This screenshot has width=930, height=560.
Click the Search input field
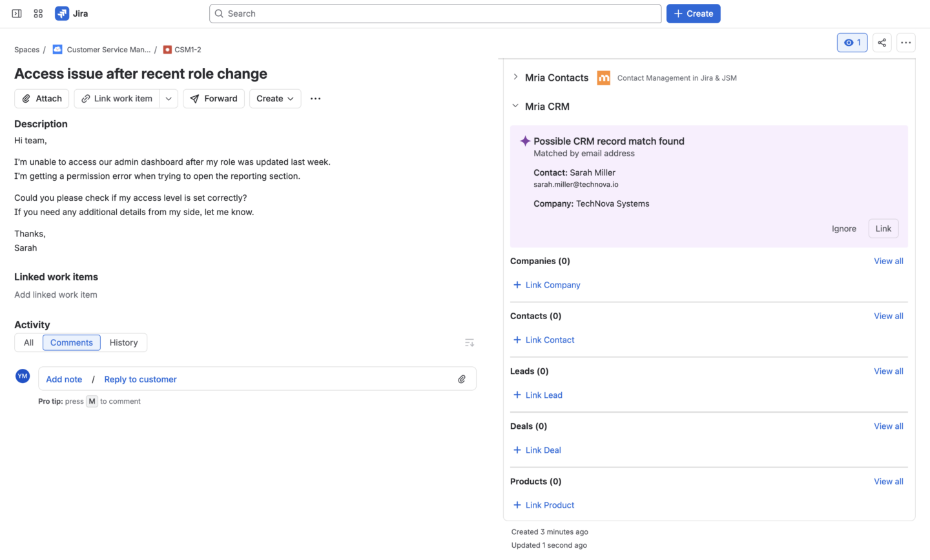pyautogui.click(x=435, y=14)
